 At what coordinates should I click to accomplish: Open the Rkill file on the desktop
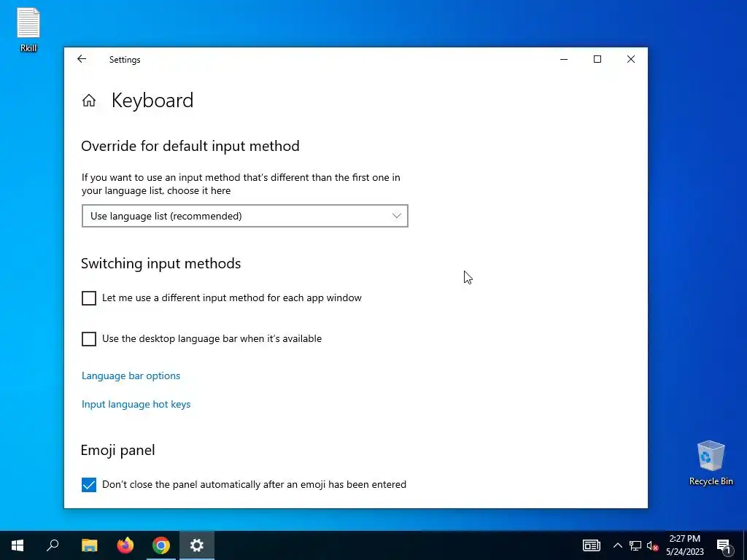coord(28,29)
